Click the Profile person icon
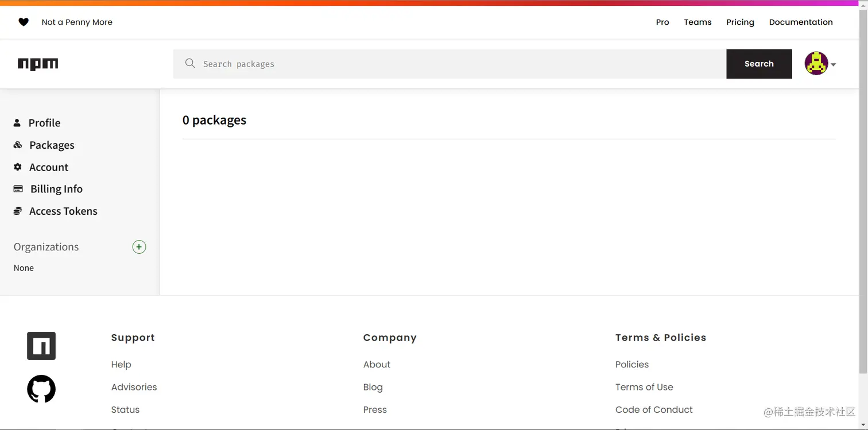 (17, 123)
